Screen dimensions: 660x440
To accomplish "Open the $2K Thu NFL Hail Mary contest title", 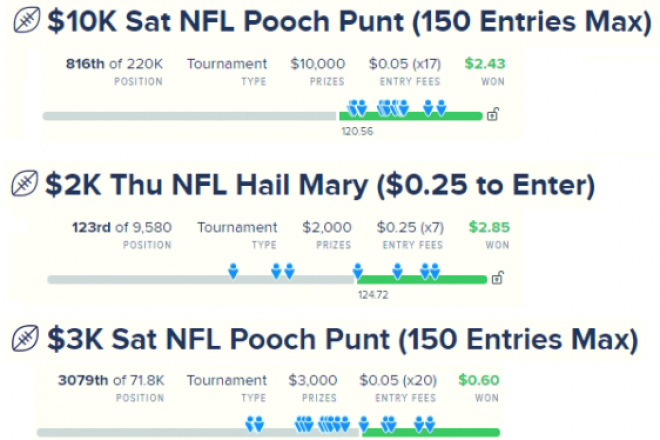I will tap(320, 185).
